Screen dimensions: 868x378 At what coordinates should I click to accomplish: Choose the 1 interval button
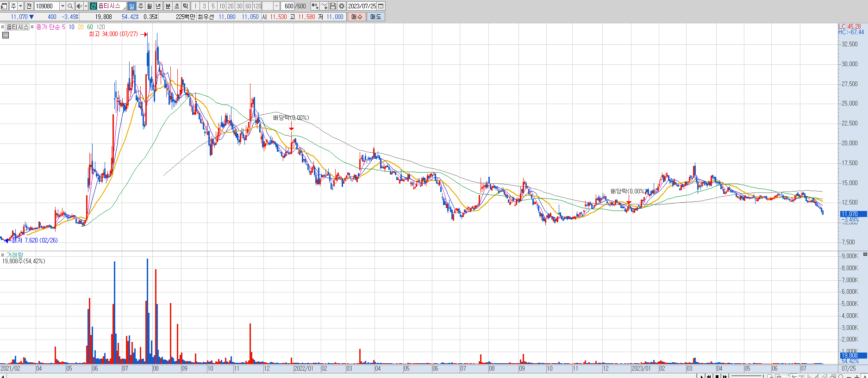[x=195, y=6]
